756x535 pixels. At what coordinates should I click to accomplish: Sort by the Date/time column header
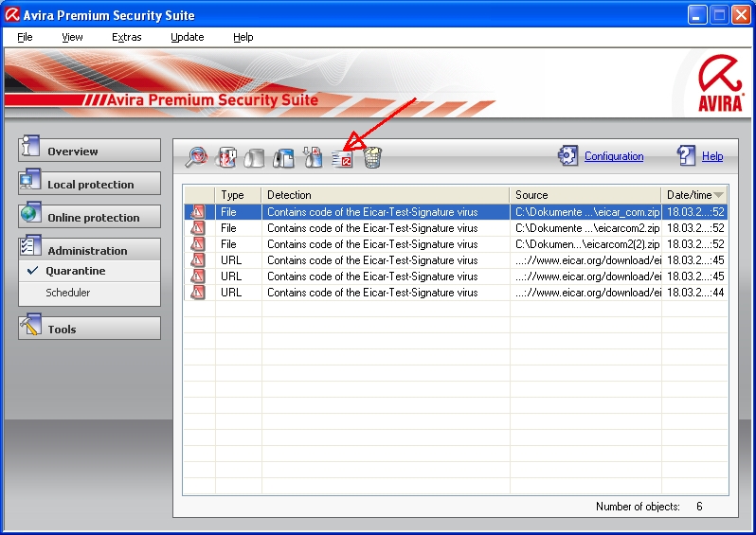coord(694,195)
